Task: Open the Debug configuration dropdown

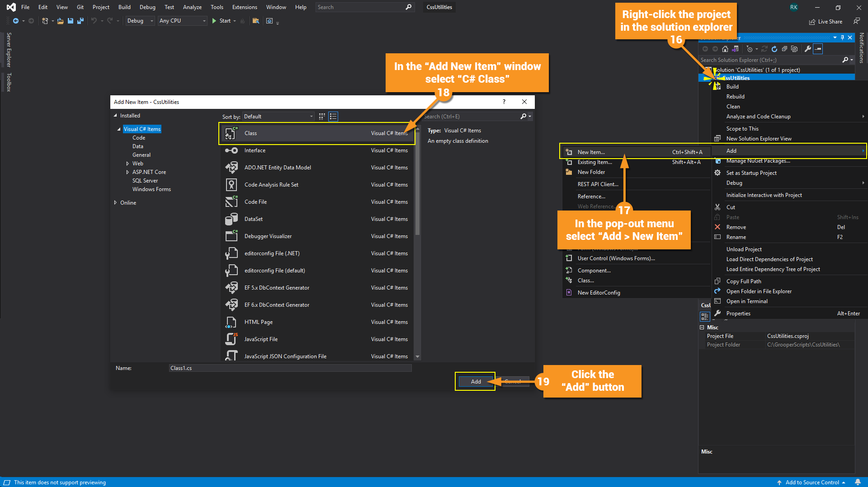Action: pos(140,21)
